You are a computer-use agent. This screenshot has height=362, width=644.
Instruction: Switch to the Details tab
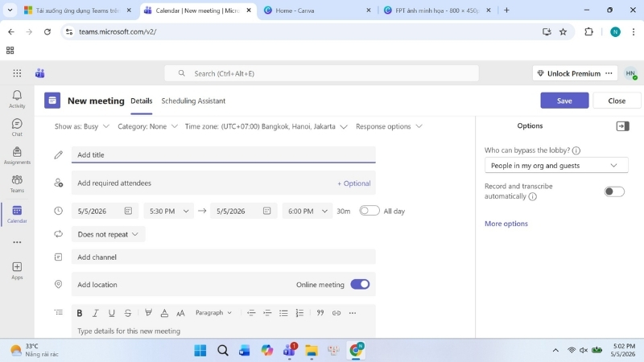tap(142, 101)
